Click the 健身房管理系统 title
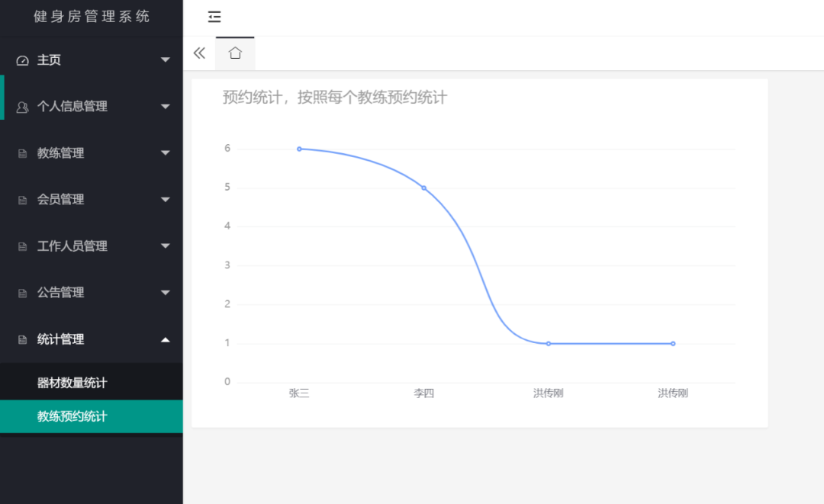The width and height of the screenshot is (824, 504). coord(92,16)
